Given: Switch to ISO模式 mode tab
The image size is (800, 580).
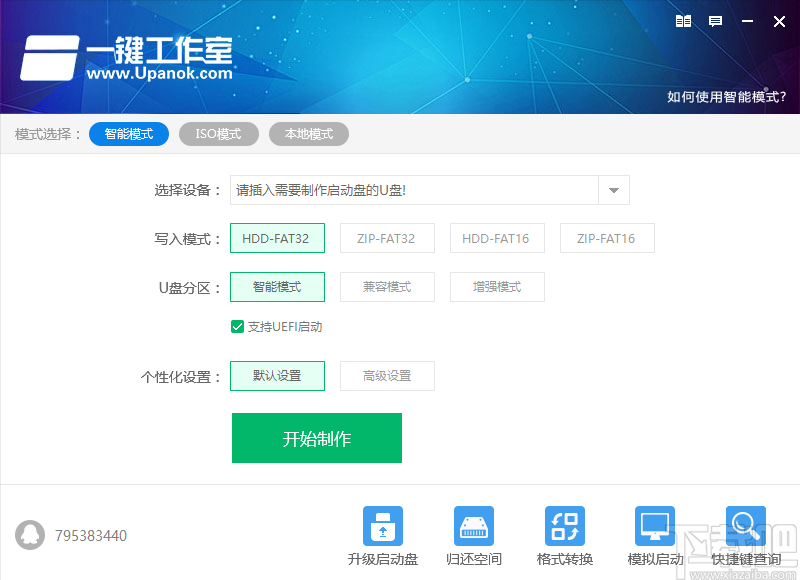Looking at the screenshot, I should pos(218,134).
